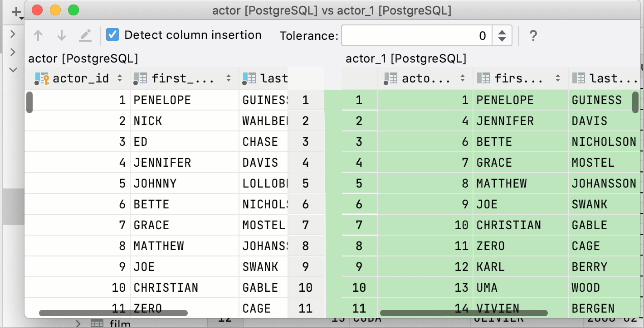The width and height of the screenshot is (644, 328).
Task: Jump to previous difference with up arrow icon
Action: 38,35
